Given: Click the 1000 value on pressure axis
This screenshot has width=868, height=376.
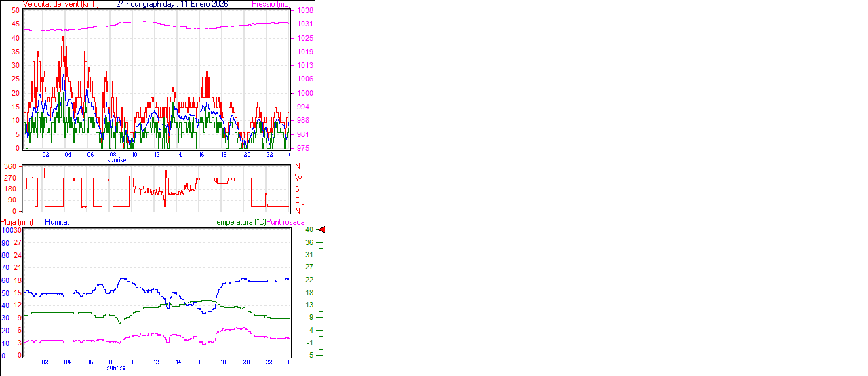Looking at the screenshot, I should tap(304, 93).
